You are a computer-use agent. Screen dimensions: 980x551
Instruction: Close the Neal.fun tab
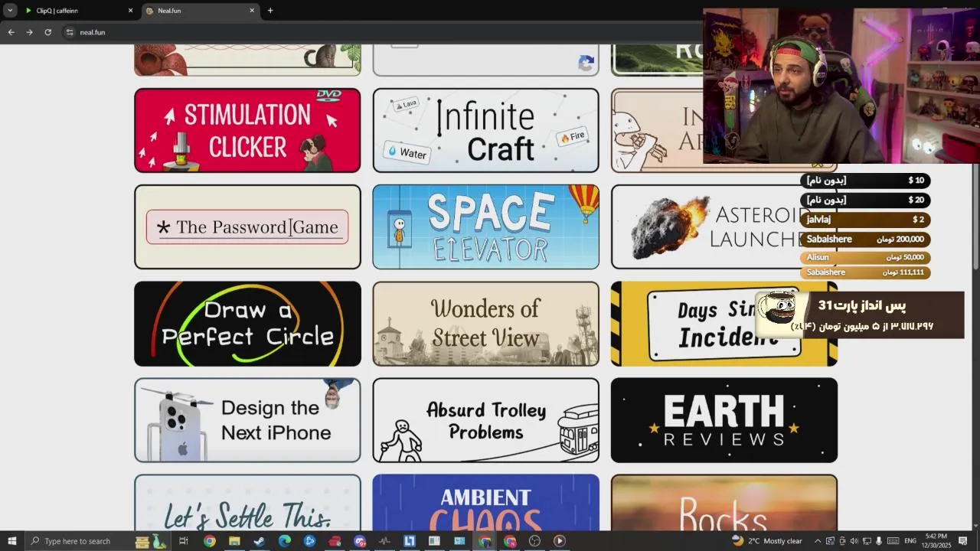pos(252,11)
